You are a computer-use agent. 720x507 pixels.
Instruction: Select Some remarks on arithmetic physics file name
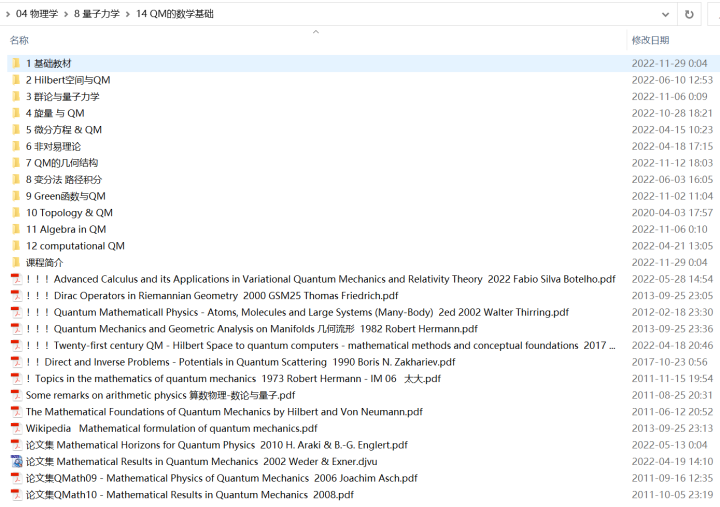click(160, 395)
